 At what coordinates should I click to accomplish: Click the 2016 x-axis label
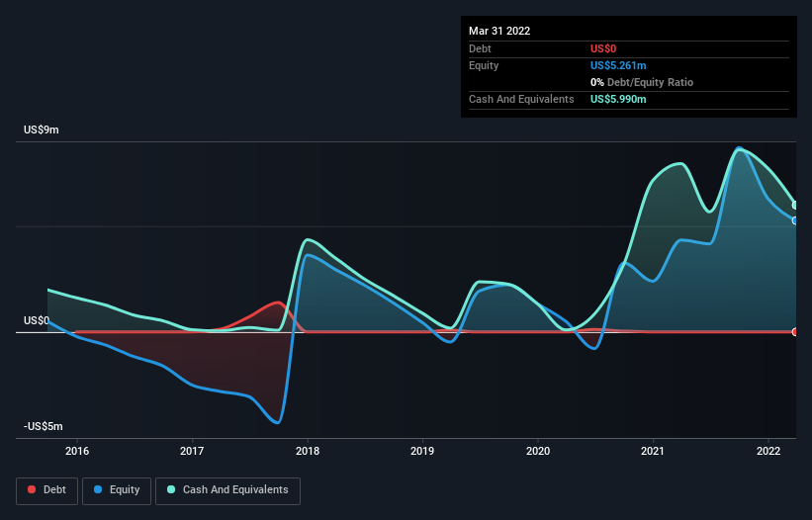pyautogui.click(x=77, y=451)
